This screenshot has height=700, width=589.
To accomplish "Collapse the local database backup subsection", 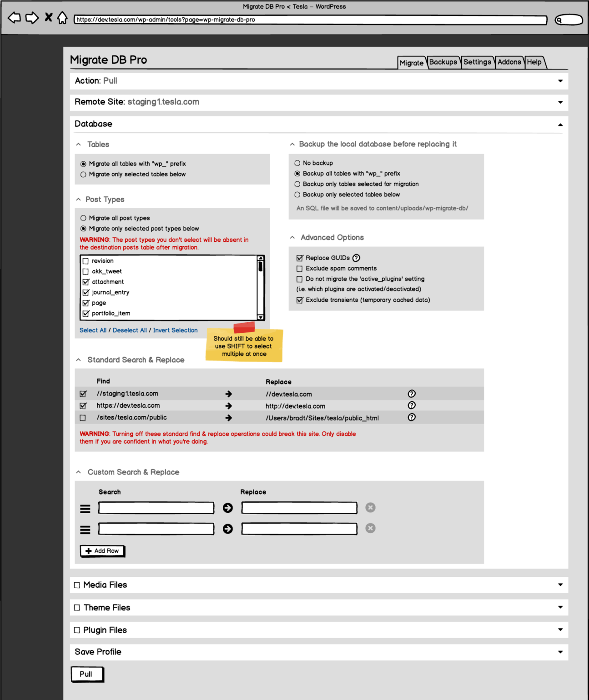I will click(x=292, y=144).
